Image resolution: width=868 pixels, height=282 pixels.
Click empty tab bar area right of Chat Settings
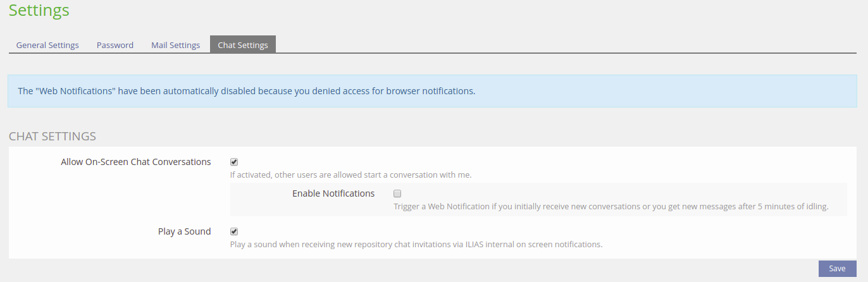[x=506, y=45]
